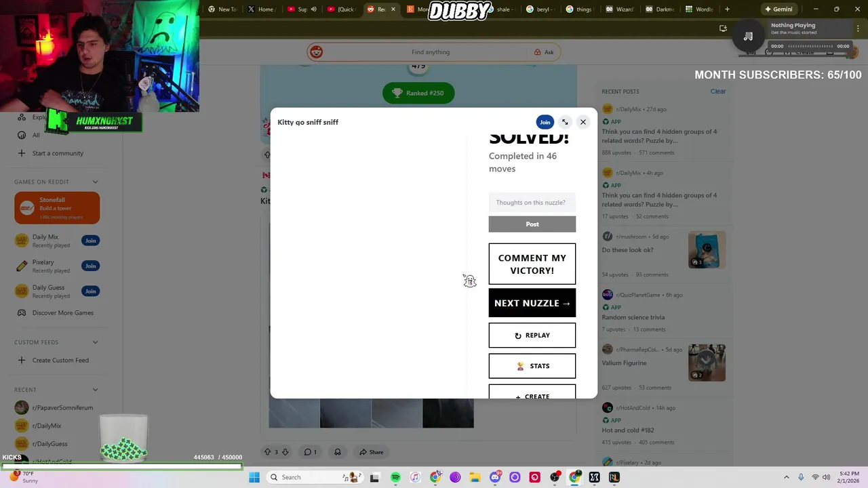Collapse the Custom Feeds section
Image resolution: width=868 pixels, height=488 pixels.
pos(95,342)
